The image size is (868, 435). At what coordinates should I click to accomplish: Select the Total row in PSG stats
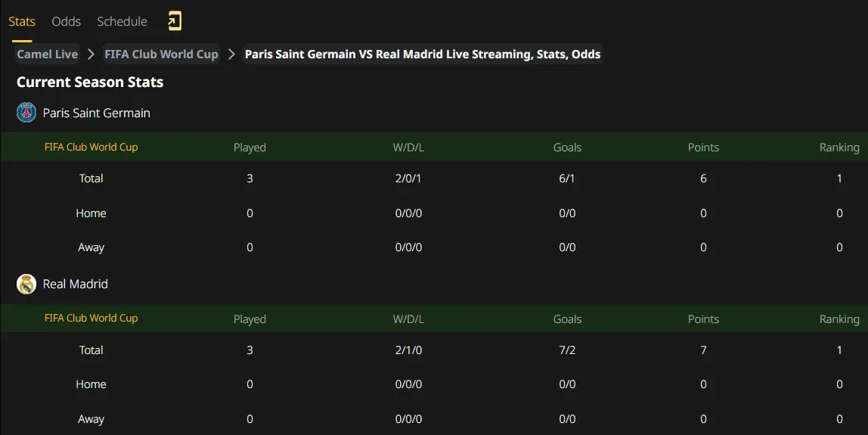coord(434,179)
